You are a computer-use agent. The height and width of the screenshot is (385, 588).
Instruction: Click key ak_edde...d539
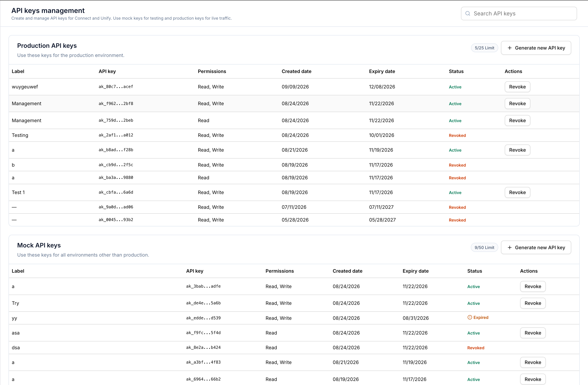click(x=203, y=318)
